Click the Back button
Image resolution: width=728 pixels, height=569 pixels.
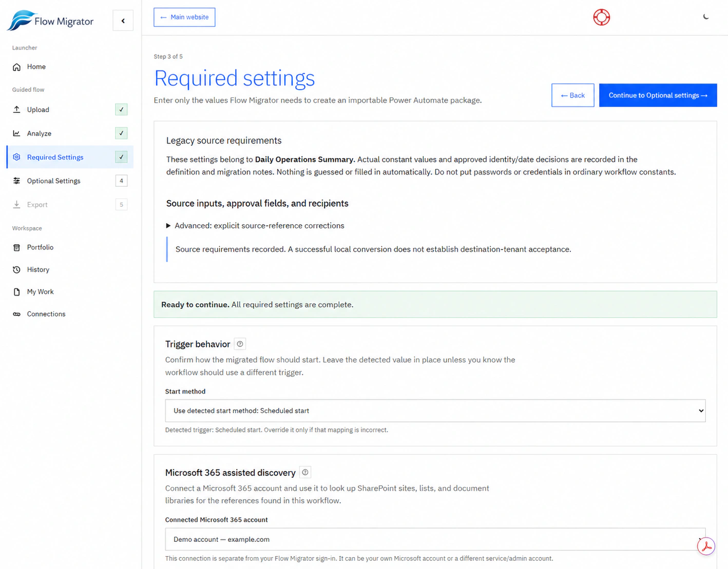coord(573,95)
